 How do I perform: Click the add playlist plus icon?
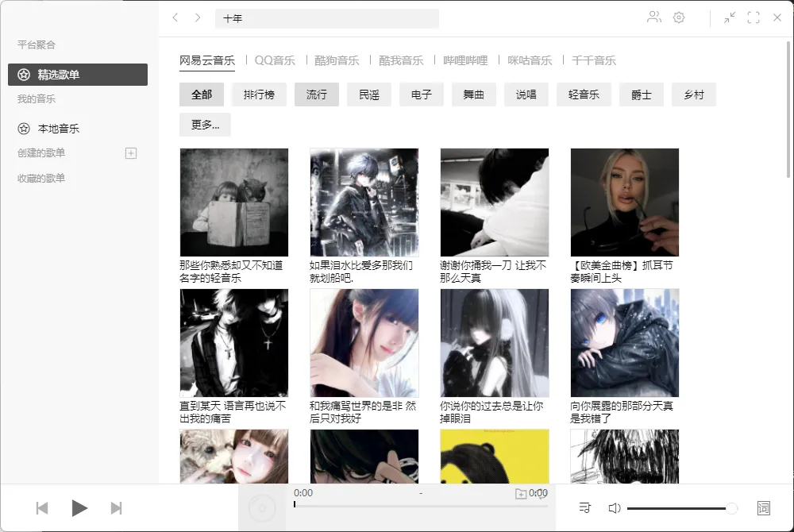(131, 153)
